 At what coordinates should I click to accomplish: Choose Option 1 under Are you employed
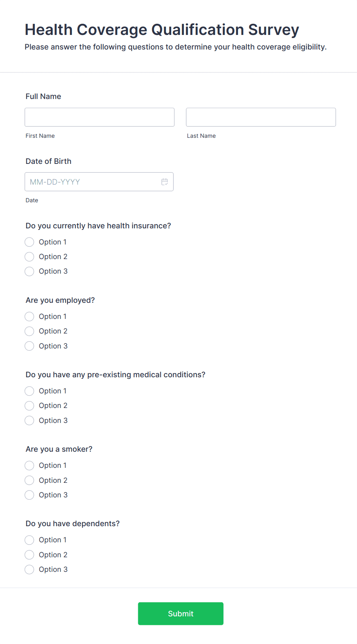(x=30, y=317)
